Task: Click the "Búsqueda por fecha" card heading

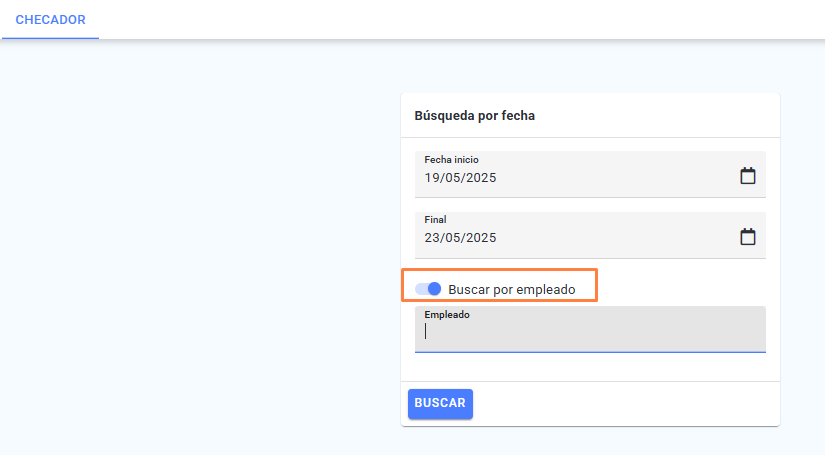Action: [x=475, y=116]
